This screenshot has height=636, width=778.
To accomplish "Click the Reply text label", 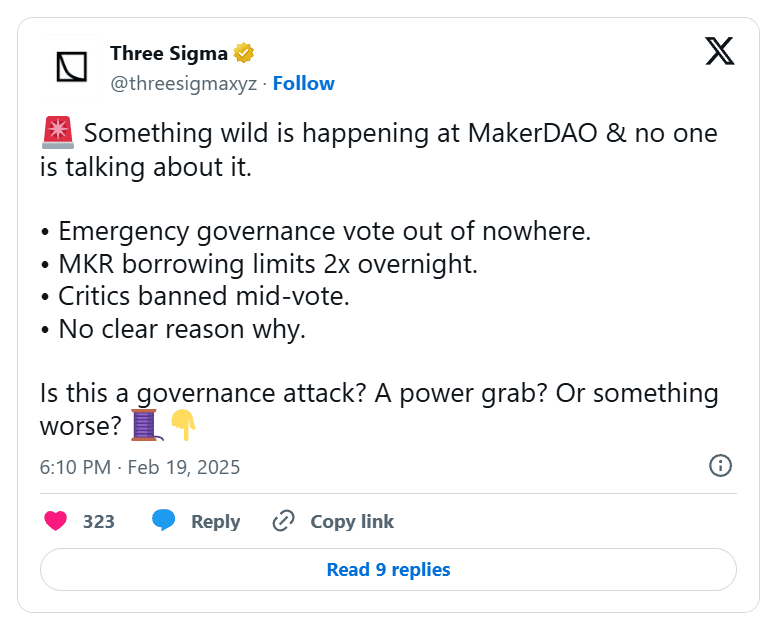I will [215, 521].
